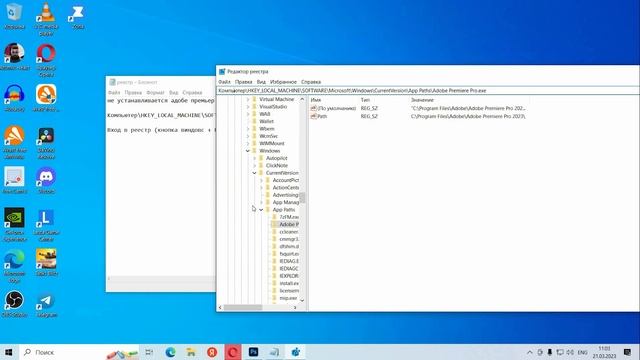Launch GeForce Experience desktop icon

(x=14, y=224)
